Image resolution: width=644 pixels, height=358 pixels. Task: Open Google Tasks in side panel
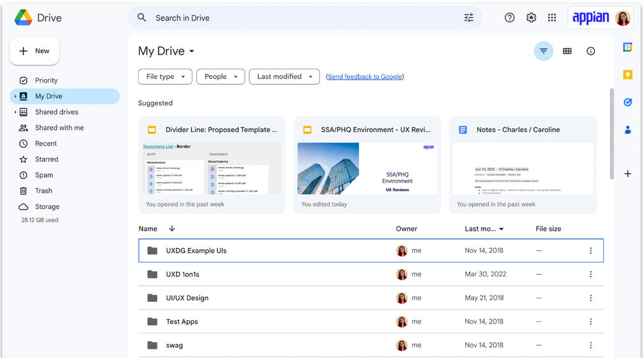[627, 102]
